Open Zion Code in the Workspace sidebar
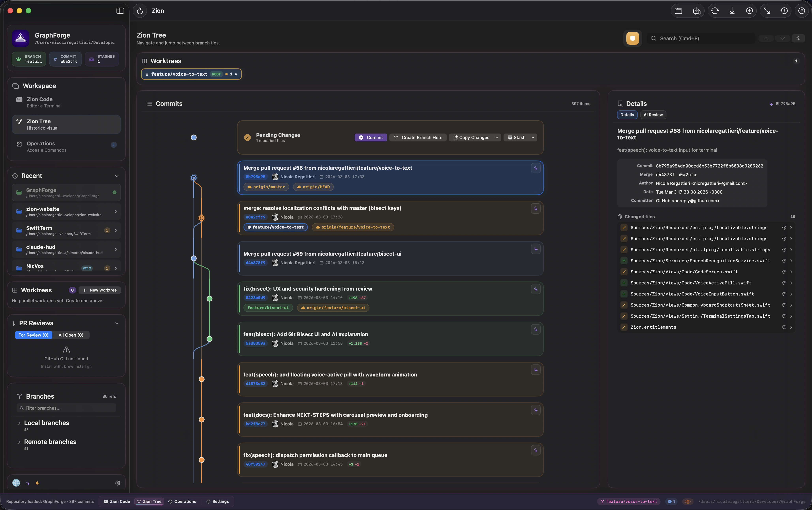Viewport: 812px width, 510px height. tap(66, 102)
